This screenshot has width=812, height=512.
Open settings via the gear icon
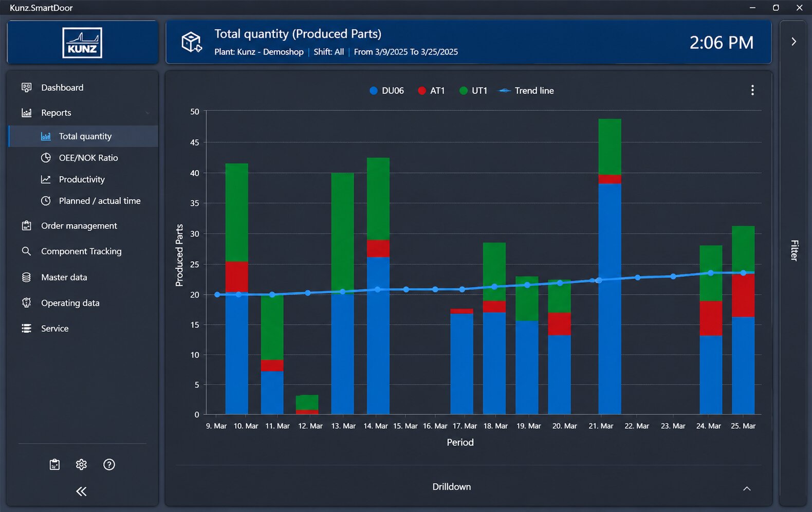point(81,465)
